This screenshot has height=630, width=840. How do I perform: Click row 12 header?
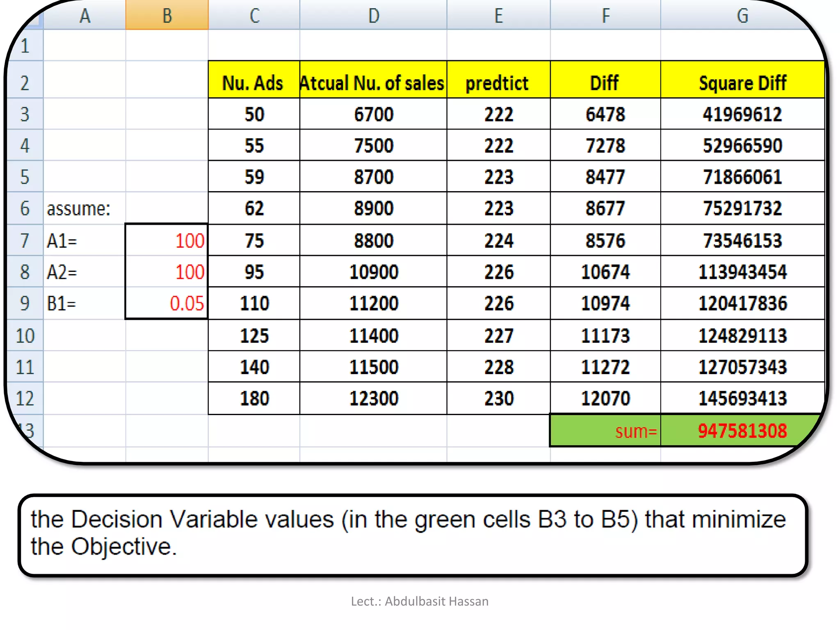click(x=25, y=398)
